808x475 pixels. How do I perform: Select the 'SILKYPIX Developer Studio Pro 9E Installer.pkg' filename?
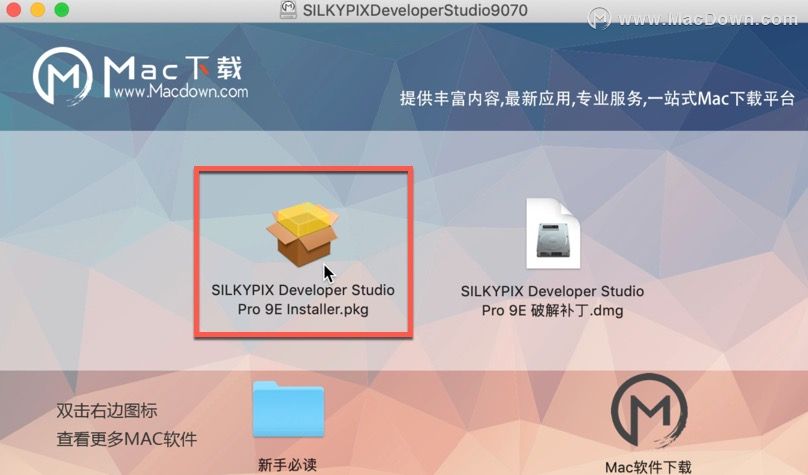tap(303, 299)
